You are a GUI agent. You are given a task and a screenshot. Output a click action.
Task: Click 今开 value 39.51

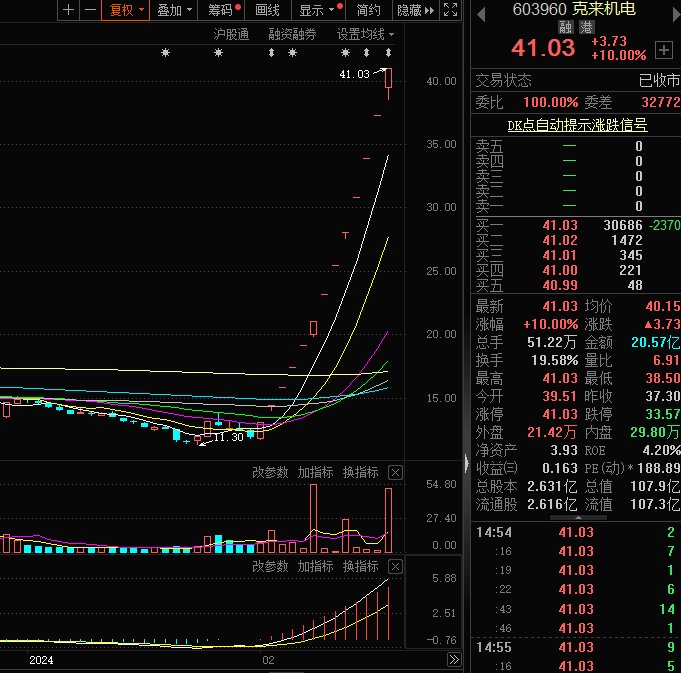560,396
